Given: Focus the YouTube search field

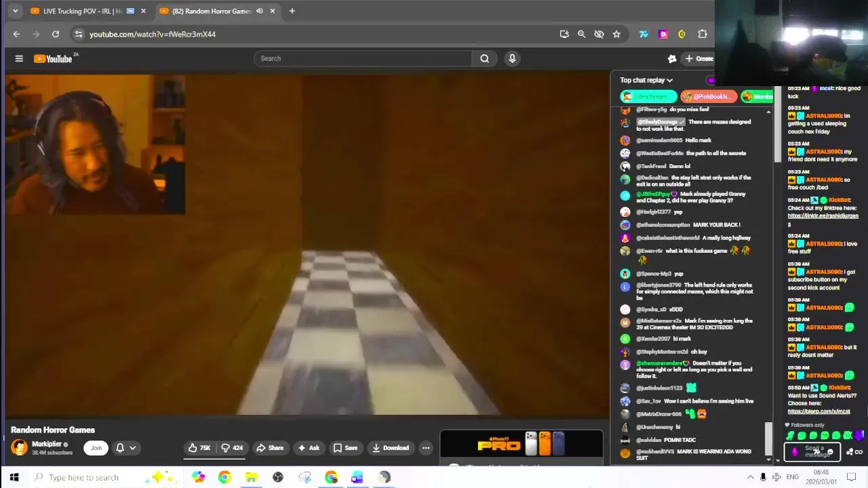Looking at the screenshot, I should click(363, 58).
